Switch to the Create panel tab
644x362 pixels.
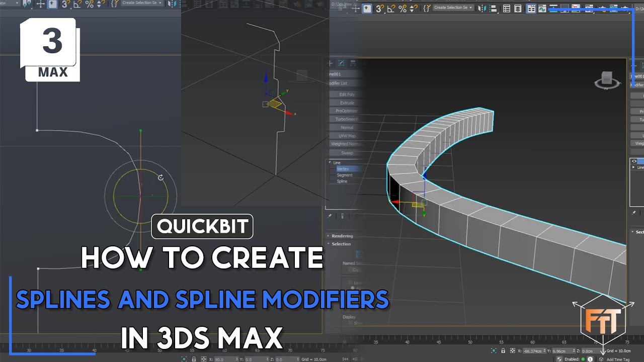click(331, 63)
